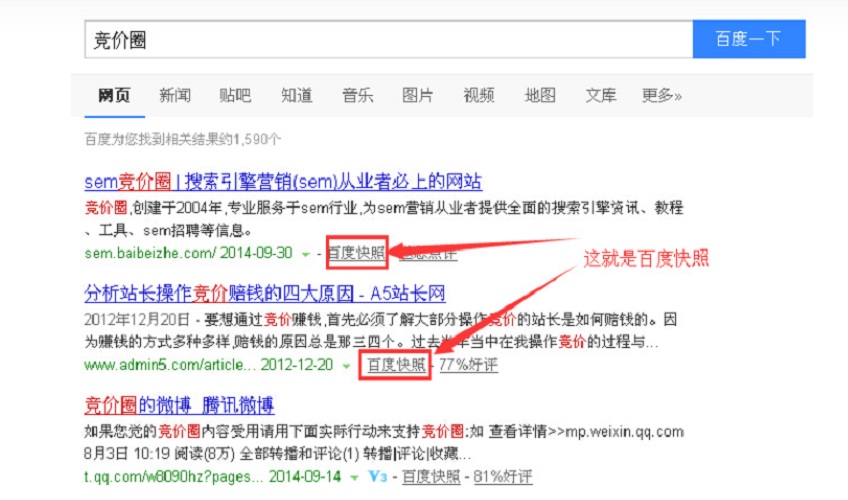Switch to the 新闻 tab

point(175,96)
